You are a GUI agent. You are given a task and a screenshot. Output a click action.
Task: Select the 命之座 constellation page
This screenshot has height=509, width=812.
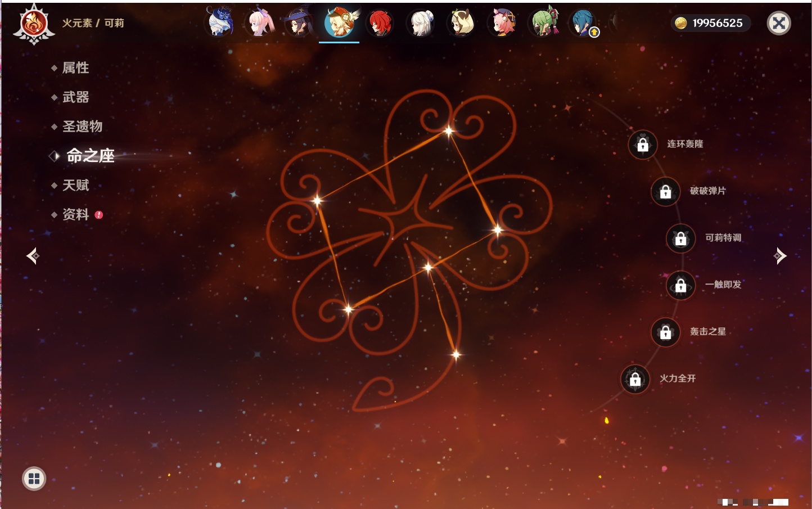coord(90,156)
